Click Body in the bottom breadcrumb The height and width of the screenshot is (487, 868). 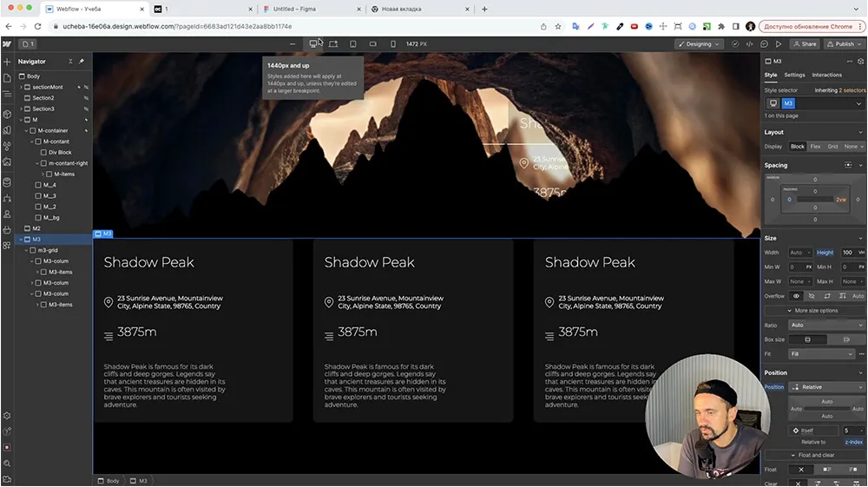[109, 481]
